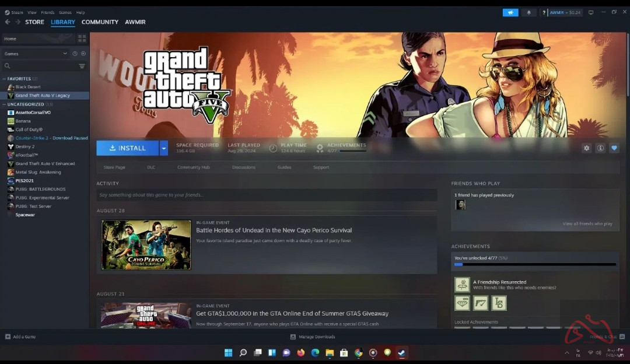The height and width of the screenshot is (364, 630).
Task: Launch Discord from the Windows taskbar
Action: 286,352
